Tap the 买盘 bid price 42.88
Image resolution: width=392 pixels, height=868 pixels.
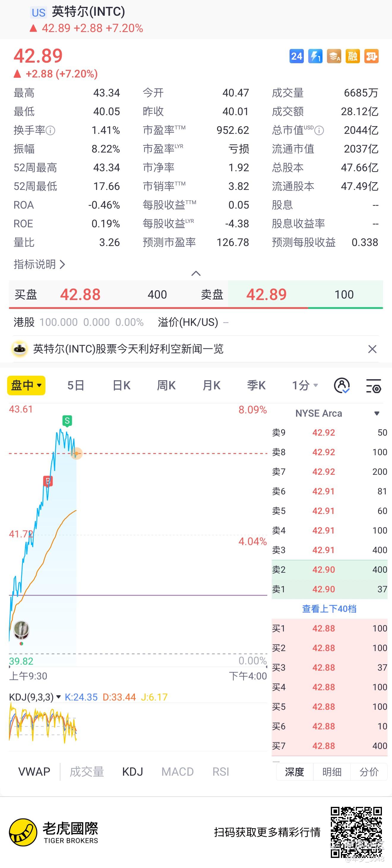point(80,294)
